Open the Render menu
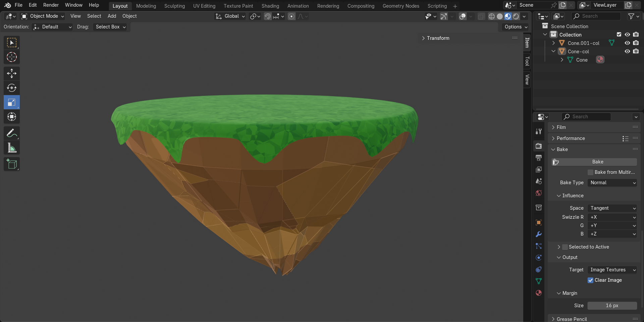 click(51, 5)
